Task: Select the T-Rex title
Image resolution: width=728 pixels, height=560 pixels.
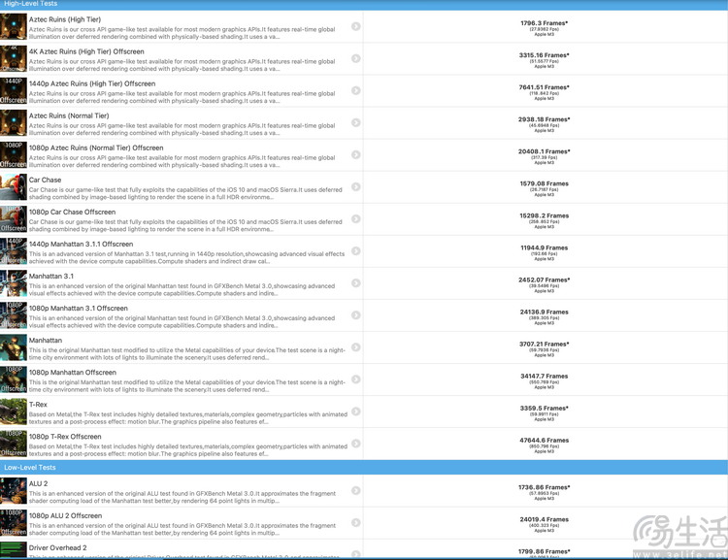Action: [x=38, y=405]
